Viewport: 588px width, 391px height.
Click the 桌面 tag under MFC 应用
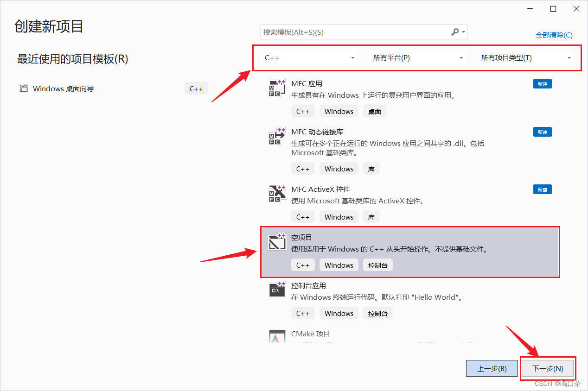click(375, 111)
